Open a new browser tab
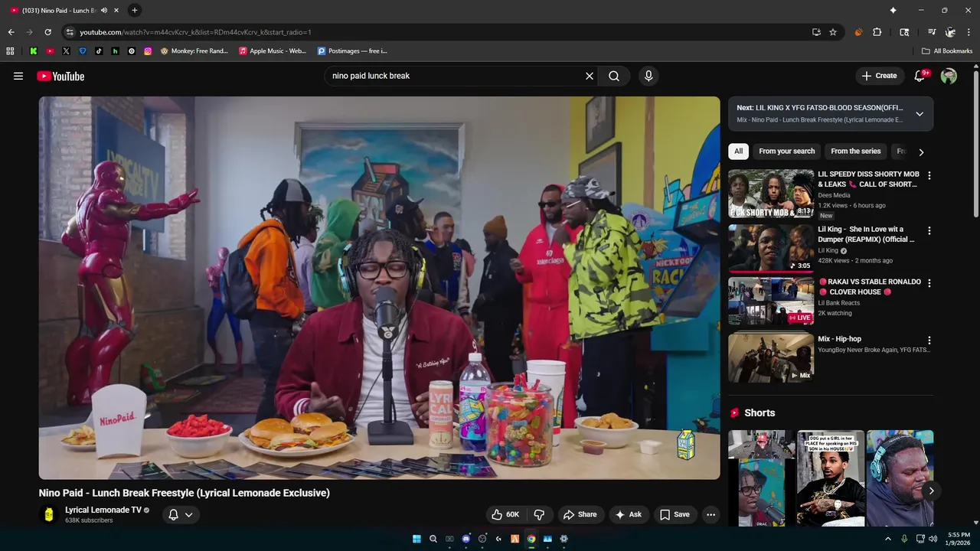The height and width of the screenshot is (551, 980). coord(135,10)
